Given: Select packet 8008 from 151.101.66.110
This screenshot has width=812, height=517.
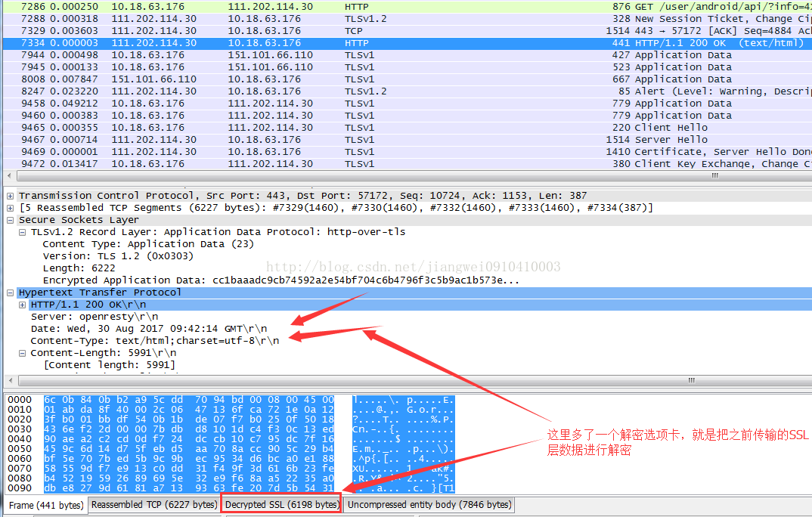Looking at the screenshot, I should pos(408,79).
